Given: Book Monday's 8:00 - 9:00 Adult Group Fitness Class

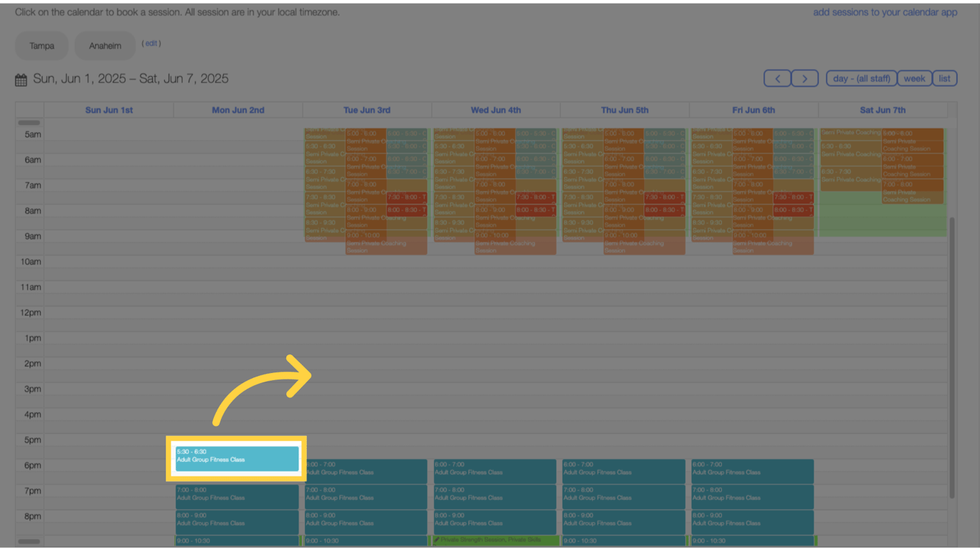Looking at the screenshot, I should tap(237, 522).
